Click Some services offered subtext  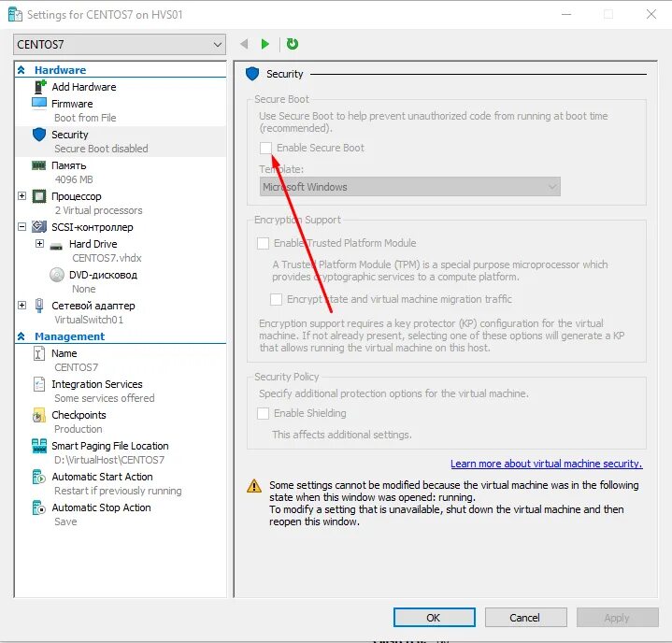tap(104, 398)
